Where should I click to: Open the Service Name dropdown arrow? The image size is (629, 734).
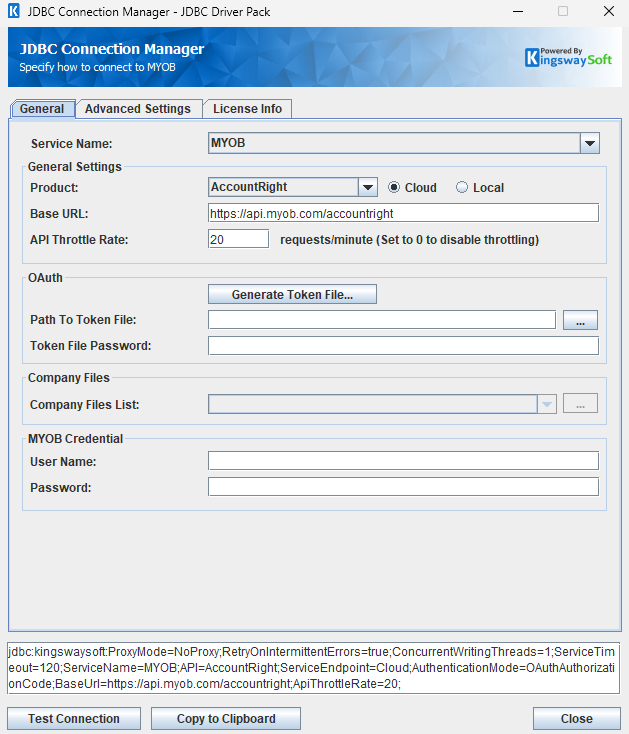(590, 143)
